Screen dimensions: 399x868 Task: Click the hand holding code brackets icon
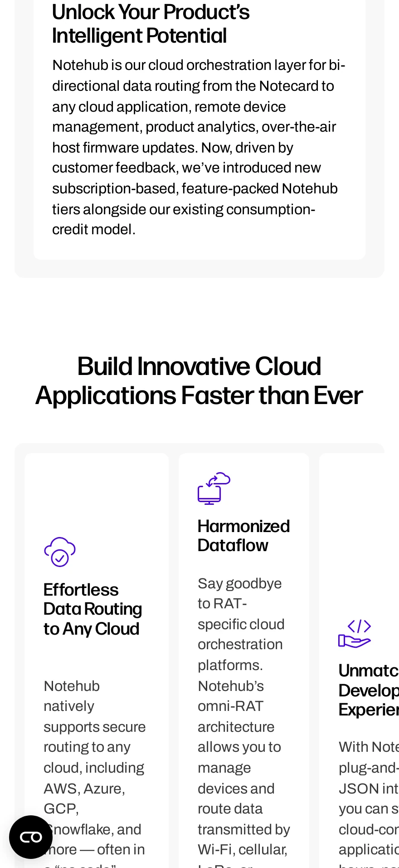[x=355, y=633]
